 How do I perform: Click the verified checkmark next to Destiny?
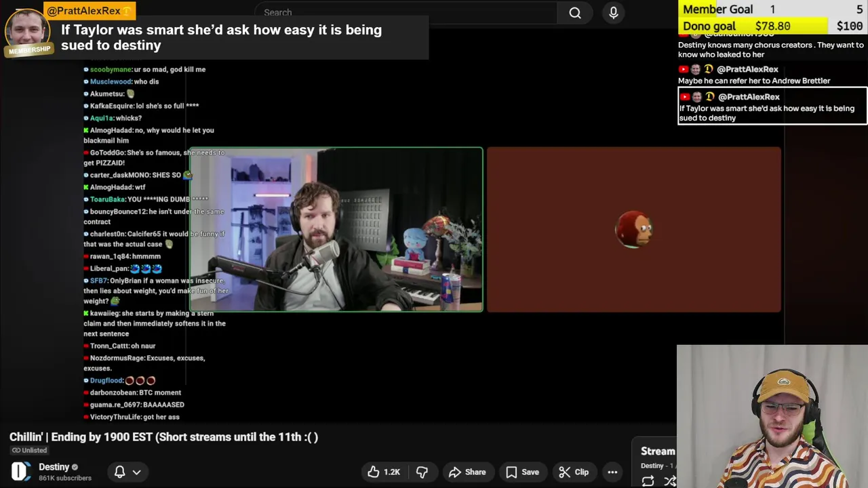(x=75, y=467)
